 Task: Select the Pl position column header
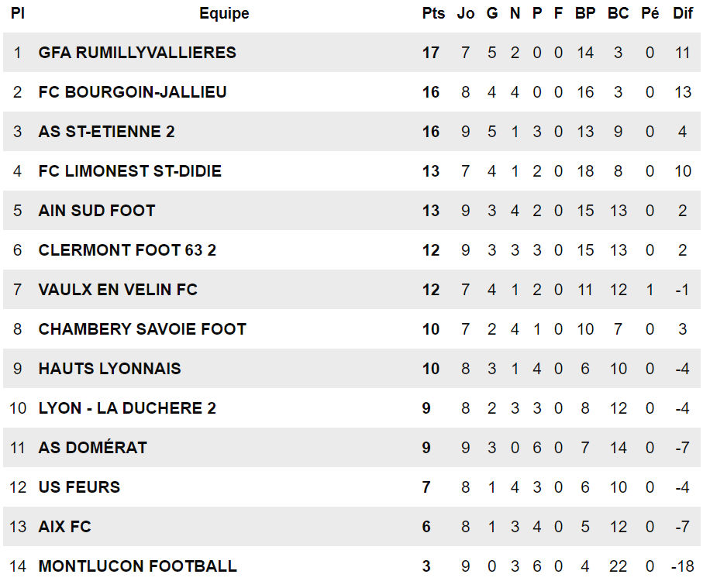pos(18,13)
